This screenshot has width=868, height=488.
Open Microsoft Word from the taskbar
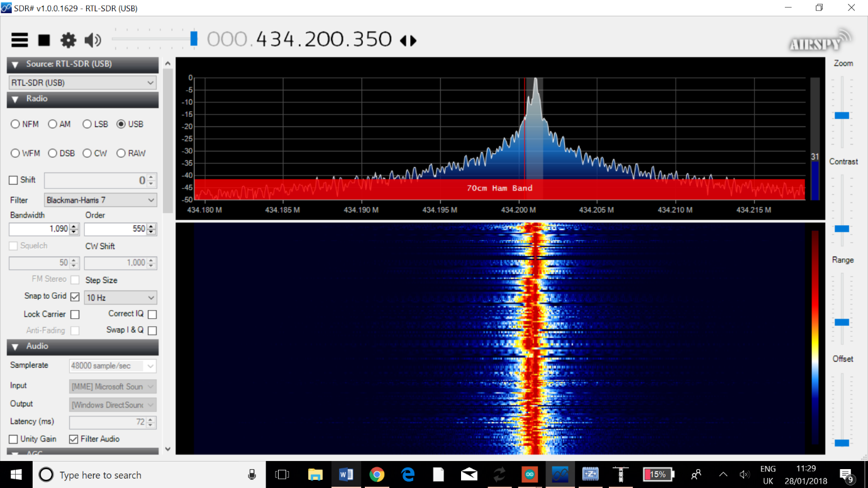point(346,475)
